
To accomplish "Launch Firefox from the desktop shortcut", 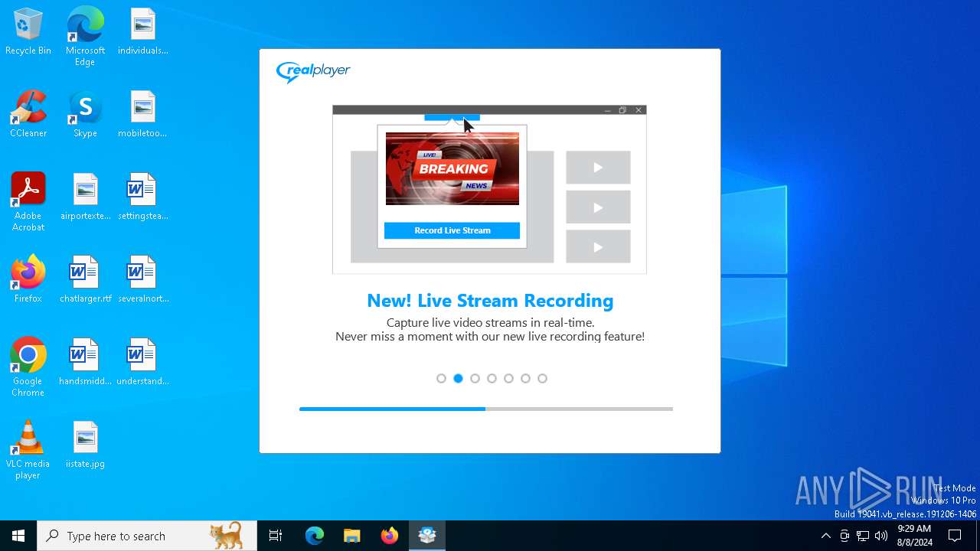I will tap(28, 280).
